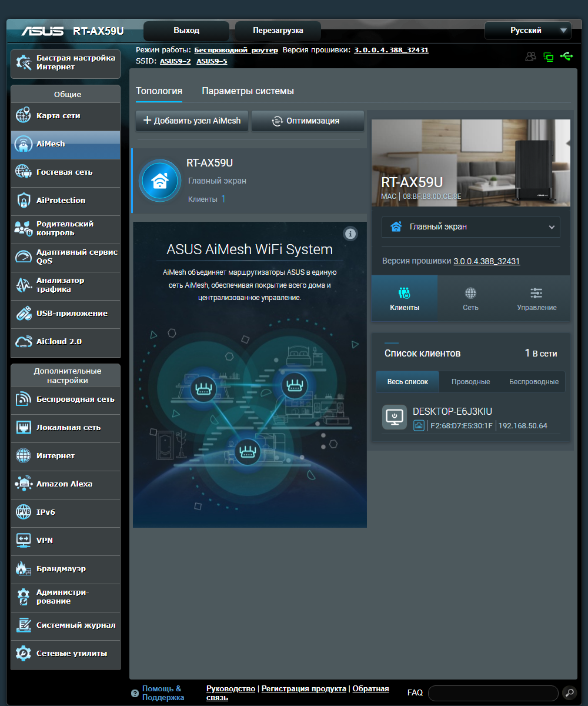Click the Сетевые утилиты icon

[24, 653]
